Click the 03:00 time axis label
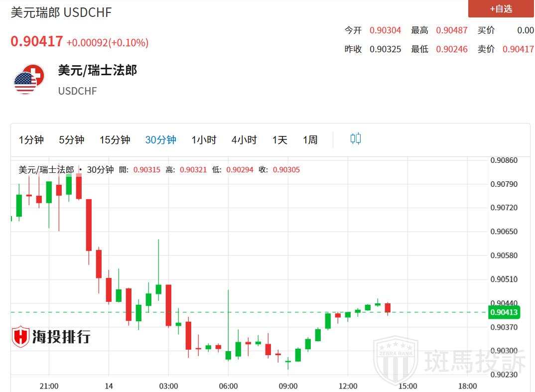The width and height of the screenshot is (535, 392). click(168, 386)
